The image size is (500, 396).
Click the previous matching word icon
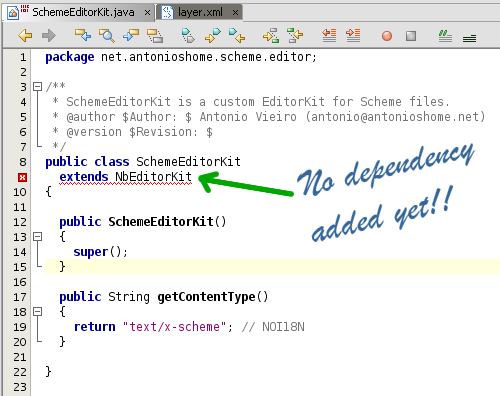[x=295, y=36]
